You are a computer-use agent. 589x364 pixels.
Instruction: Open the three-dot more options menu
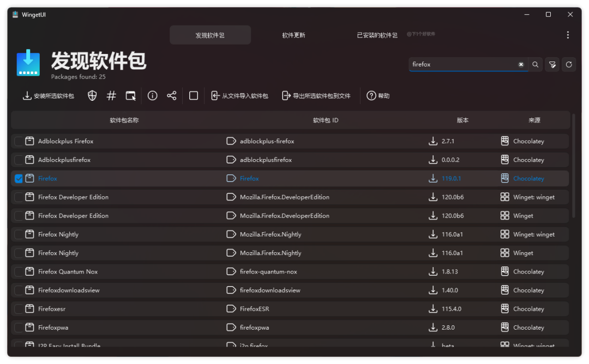[568, 35]
